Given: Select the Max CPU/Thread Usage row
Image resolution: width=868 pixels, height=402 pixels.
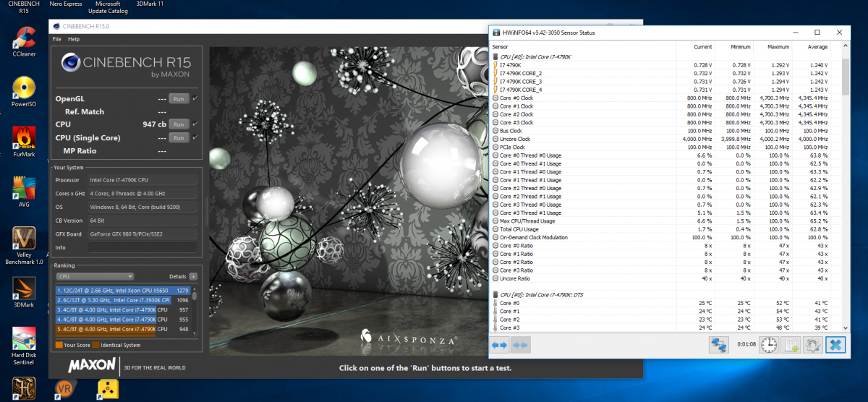Looking at the screenshot, I should click(660, 221).
